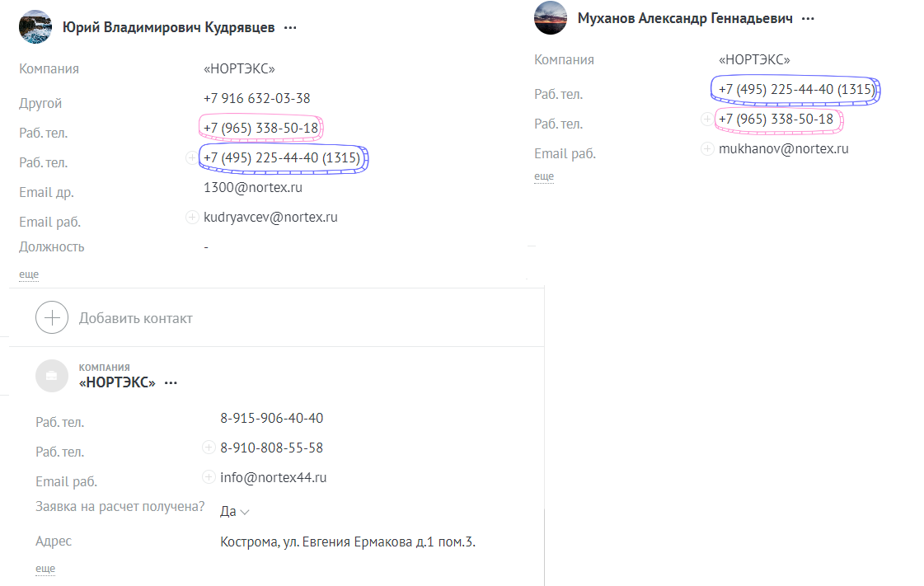Click Кудрявцев's avatar photo
The image size is (924, 586).
pyautogui.click(x=35, y=26)
